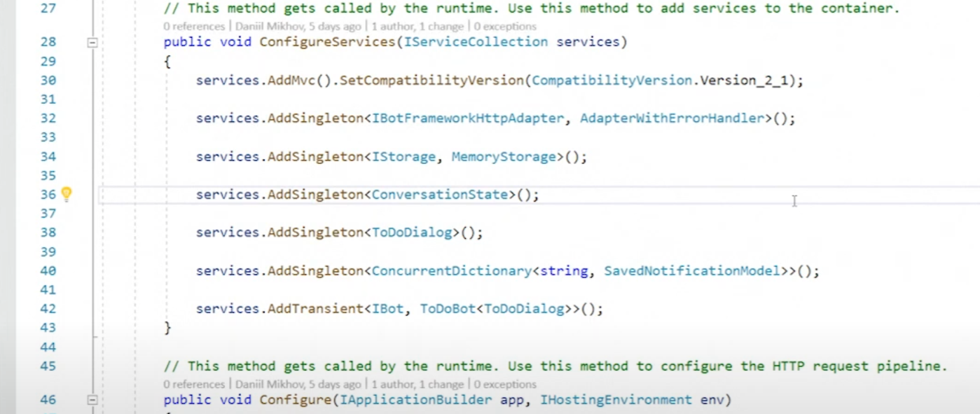Click the ConcurrentDictionary type on line 40

tap(452, 271)
